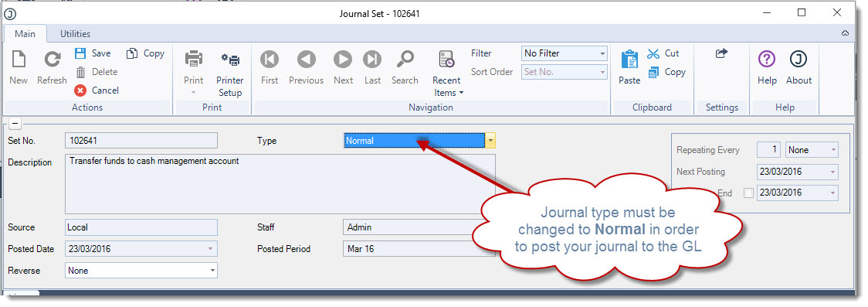The width and height of the screenshot is (868, 307).
Task: Open the journal Type dropdown
Action: [490, 141]
